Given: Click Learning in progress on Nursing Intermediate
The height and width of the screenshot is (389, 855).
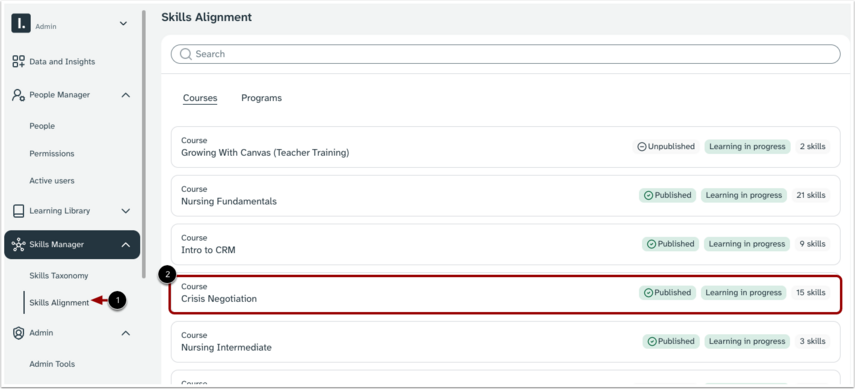Looking at the screenshot, I should pos(747,342).
